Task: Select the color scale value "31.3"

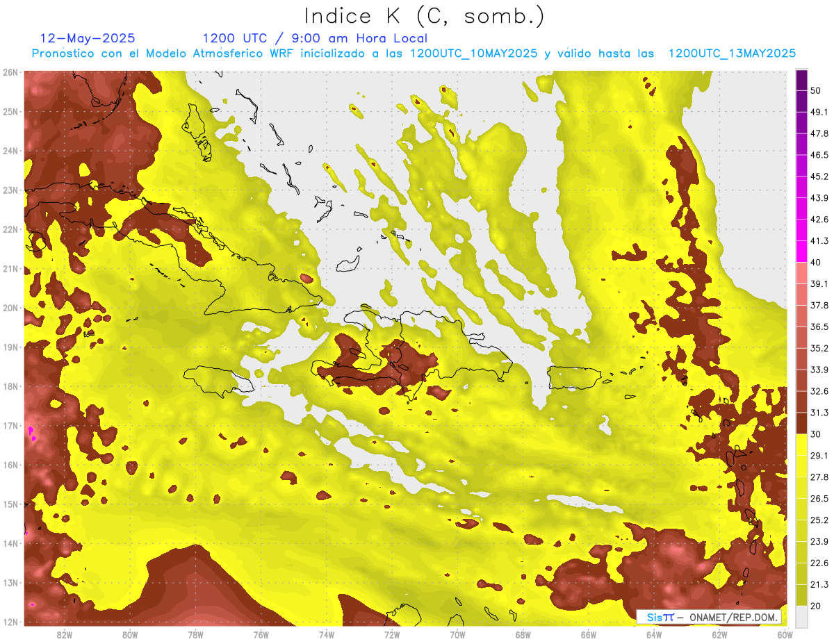Action: [x=819, y=413]
